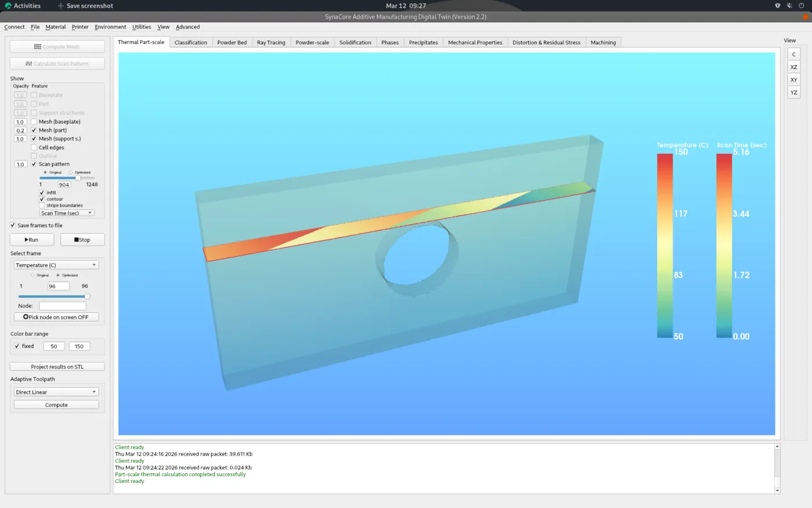Viewport: 812px width, 508px height.
Task: Open the View menu
Action: tap(164, 27)
